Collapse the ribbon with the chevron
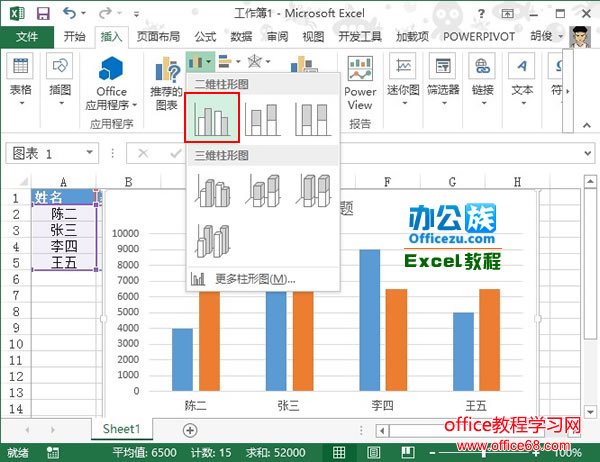600x462 pixels. click(x=587, y=125)
